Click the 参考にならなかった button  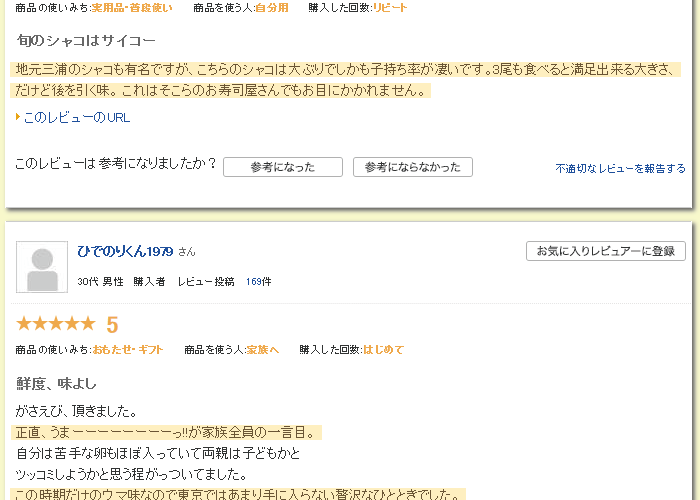(x=412, y=167)
